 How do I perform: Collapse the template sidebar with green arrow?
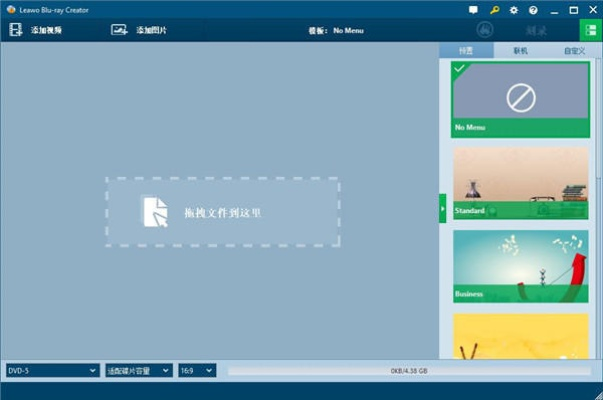pos(443,208)
